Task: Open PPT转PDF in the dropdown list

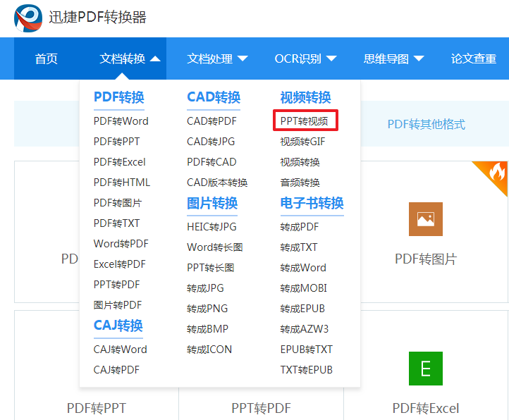Action: [116, 285]
